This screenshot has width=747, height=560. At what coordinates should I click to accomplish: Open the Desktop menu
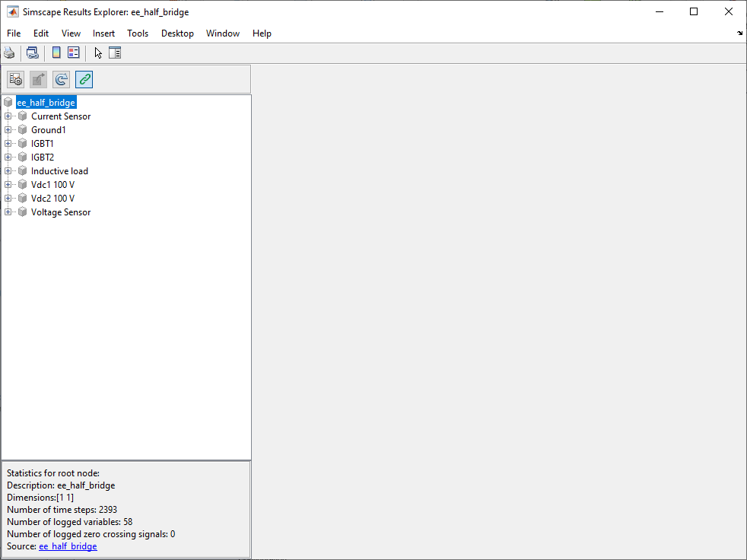coord(177,33)
